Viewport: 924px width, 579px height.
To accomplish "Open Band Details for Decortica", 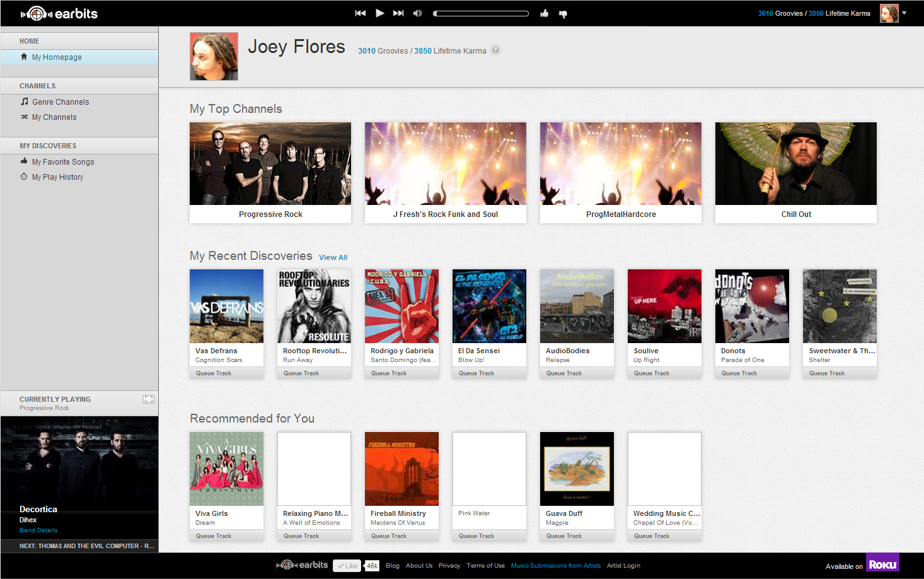I will [38, 530].
